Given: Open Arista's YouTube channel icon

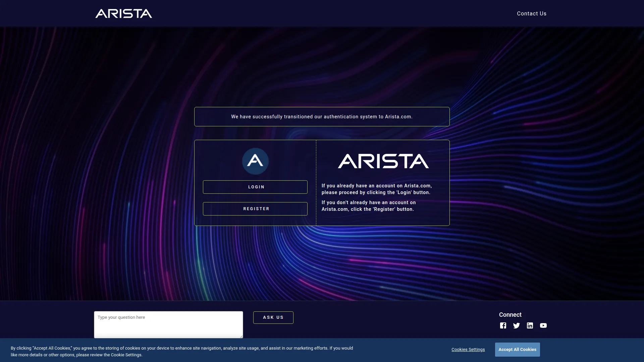Looking at the screenshot, I should click(x=543, y=325).
